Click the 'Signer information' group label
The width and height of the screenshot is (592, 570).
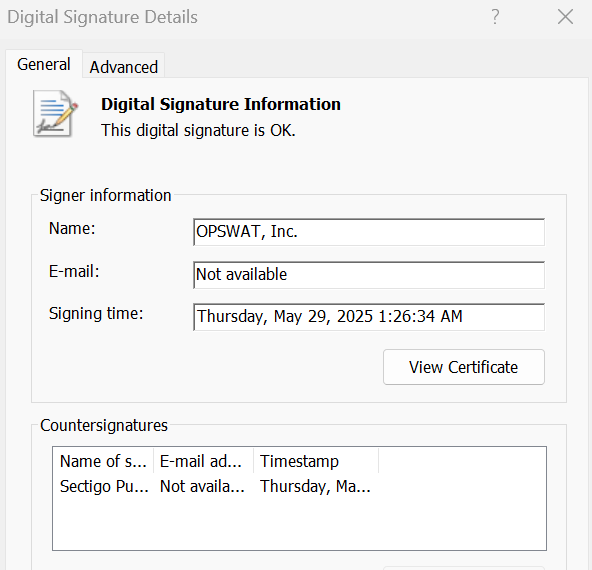click(106, 196)
